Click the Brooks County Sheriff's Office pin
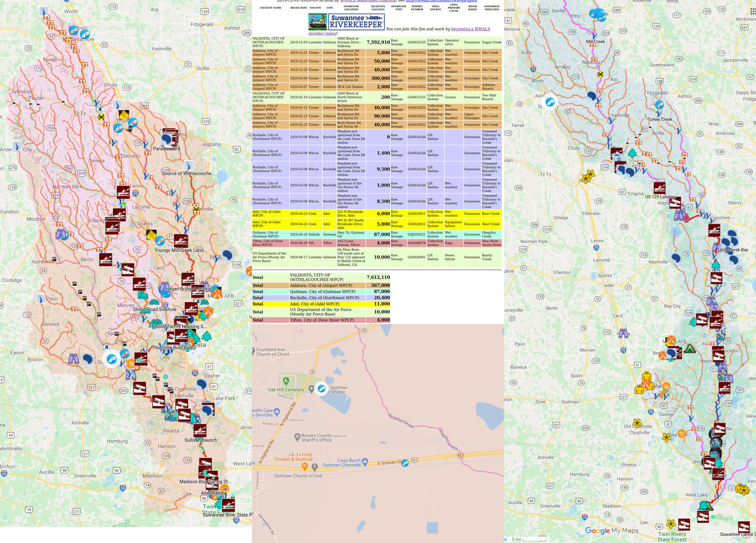This screenshot has width=756, height=543. pyautogui.click(x=297, y=437)
